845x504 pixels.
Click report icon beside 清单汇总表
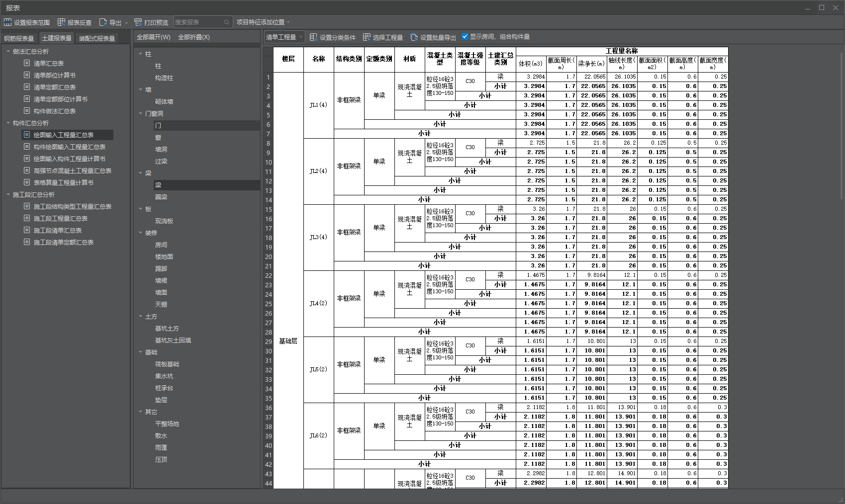27,63
